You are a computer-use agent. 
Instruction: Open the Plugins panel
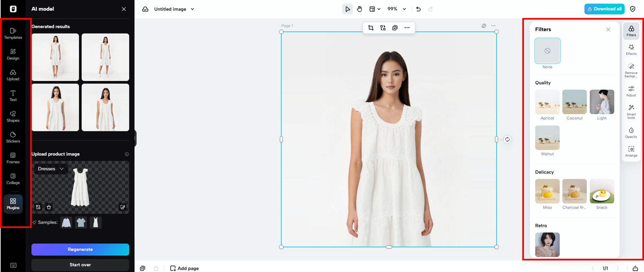coord(13,204)
